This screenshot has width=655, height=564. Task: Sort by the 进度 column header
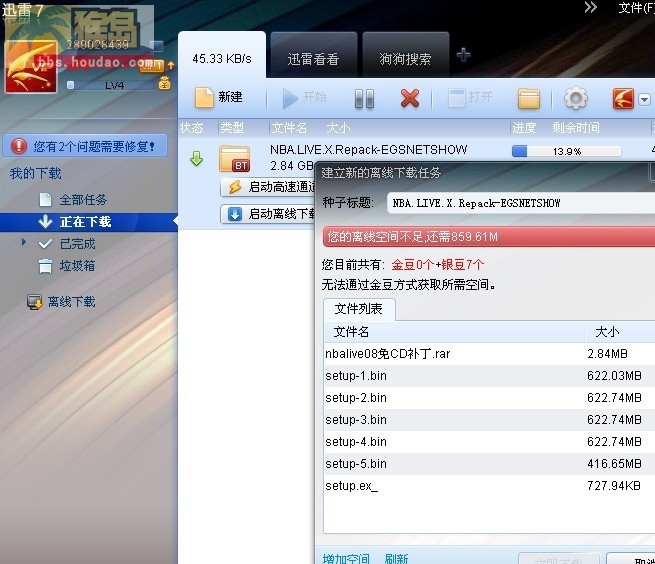(524, 127)
